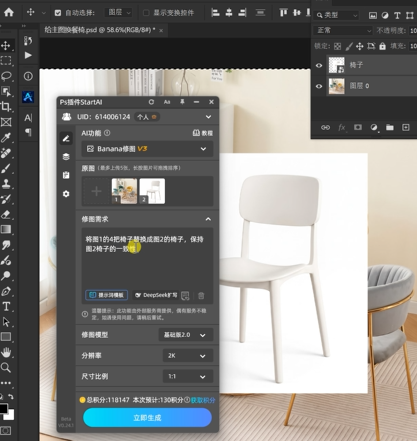
Task: Hide the 图层 0 layer
Action: click(319, 86)
